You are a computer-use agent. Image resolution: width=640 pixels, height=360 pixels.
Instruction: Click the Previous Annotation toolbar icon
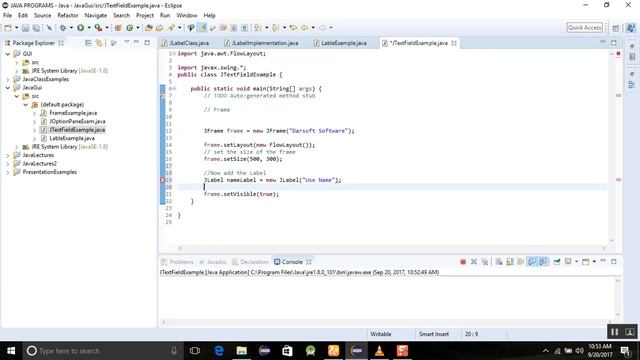point(276,28)
